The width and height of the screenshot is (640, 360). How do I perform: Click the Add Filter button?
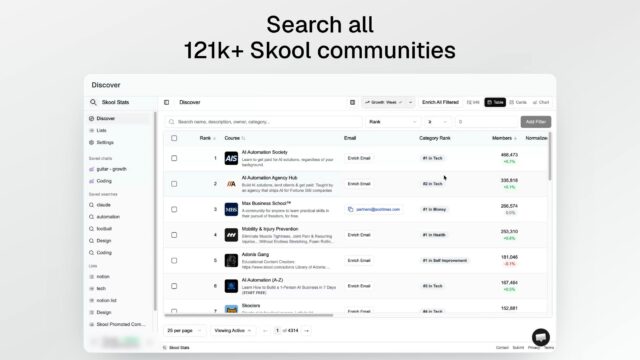coord(536,122)
